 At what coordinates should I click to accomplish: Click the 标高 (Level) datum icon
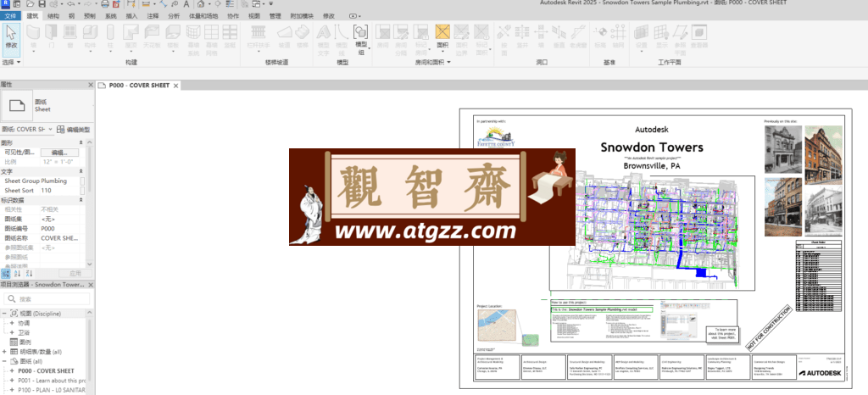(600, 32)
